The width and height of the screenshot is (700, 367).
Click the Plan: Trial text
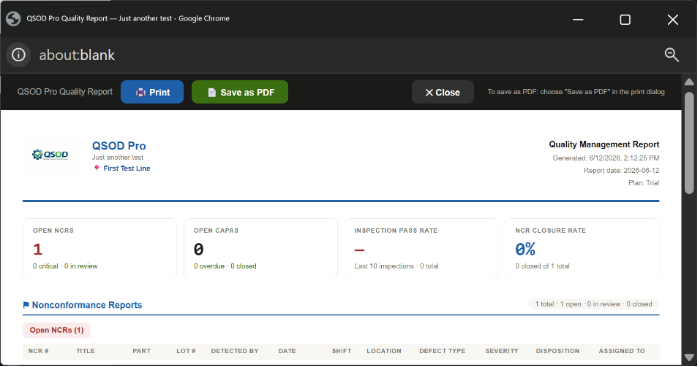pyautogui.click(x=644, y=183)
